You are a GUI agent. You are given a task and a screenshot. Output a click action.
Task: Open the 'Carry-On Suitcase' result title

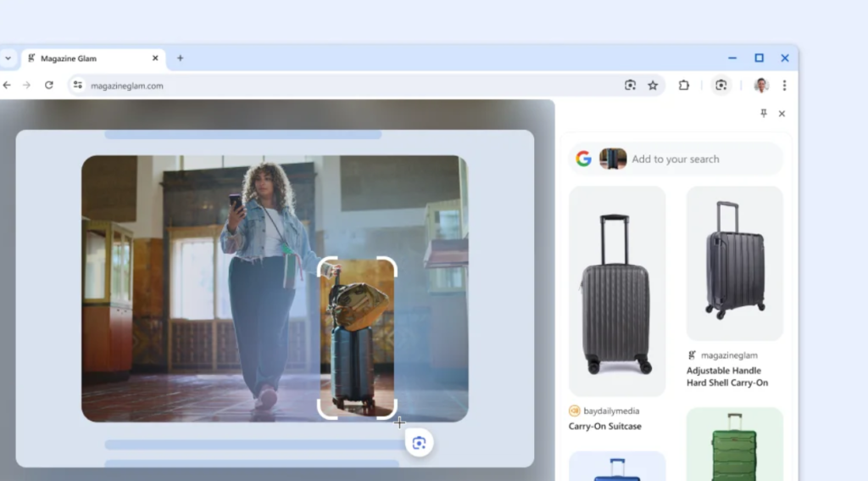(x=605, y=426)
